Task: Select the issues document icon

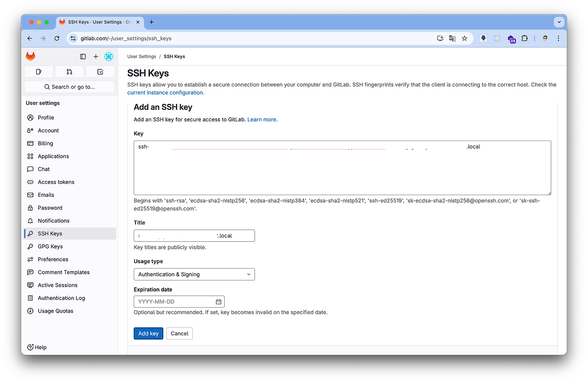Action: click(38, 72)
